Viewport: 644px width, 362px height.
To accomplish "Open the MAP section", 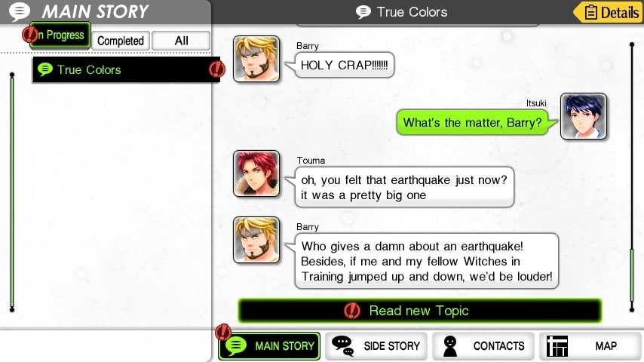I will 590,346.
